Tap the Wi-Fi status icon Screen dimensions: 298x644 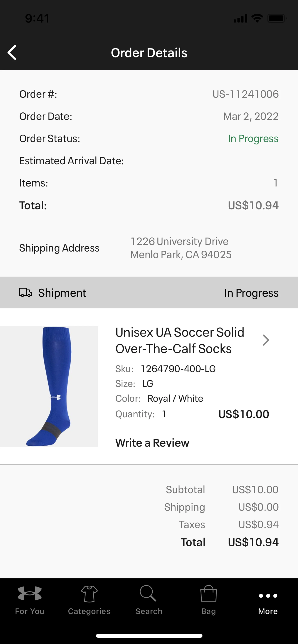257,18
